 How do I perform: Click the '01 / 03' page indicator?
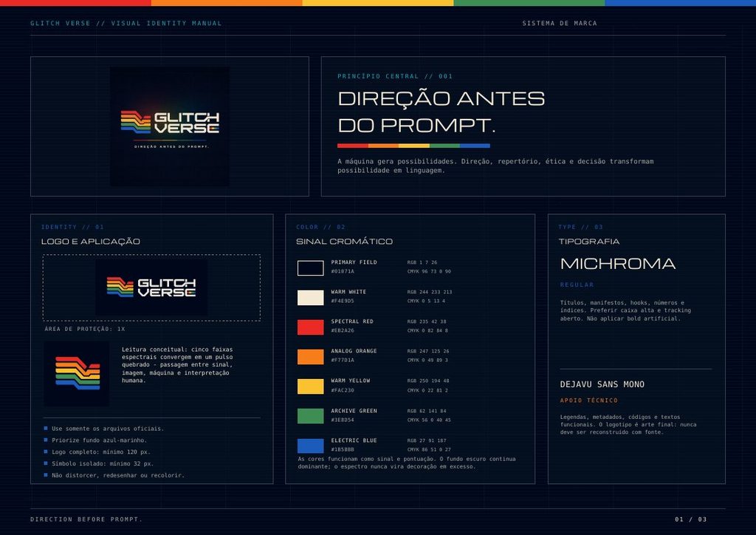[691, 519]
